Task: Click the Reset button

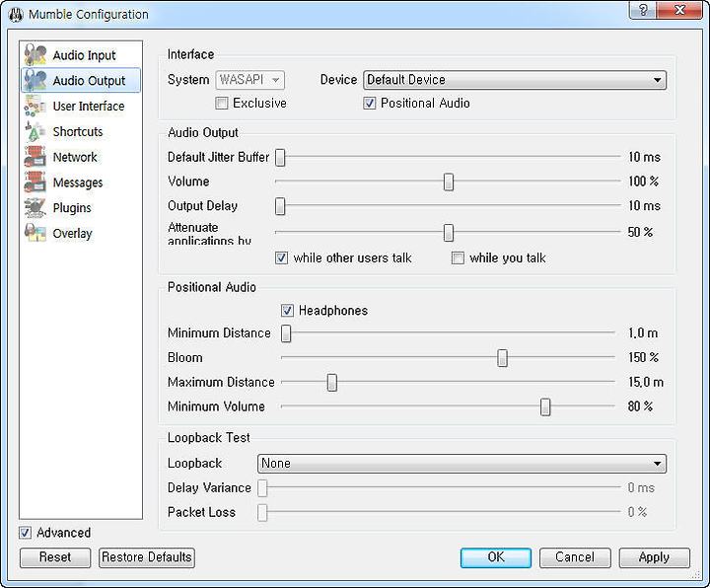Action: coord(55,557)
